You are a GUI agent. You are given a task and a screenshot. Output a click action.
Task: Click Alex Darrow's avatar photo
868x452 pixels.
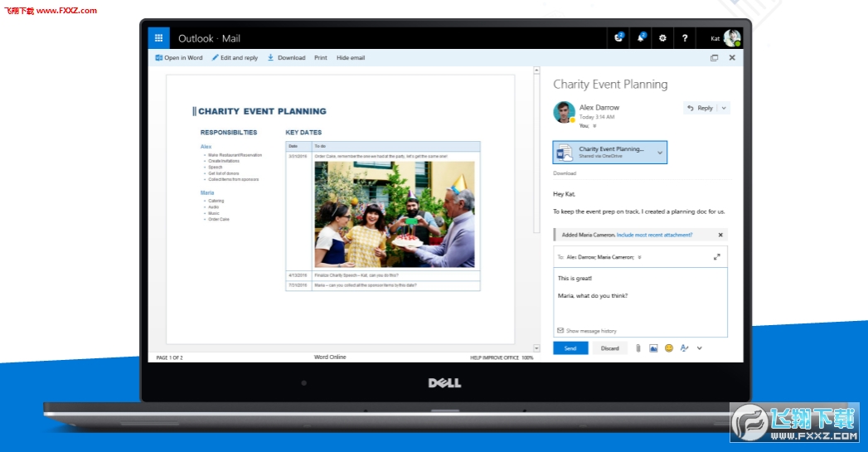(x=564, y=112)
